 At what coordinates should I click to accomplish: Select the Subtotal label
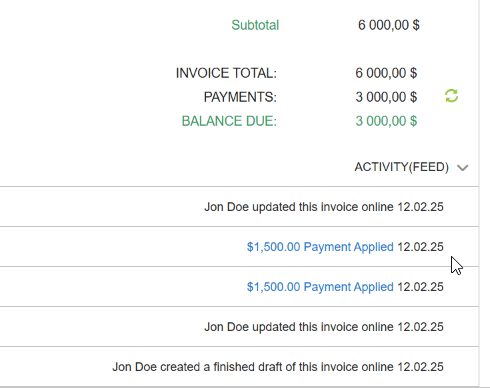[255, 25]
